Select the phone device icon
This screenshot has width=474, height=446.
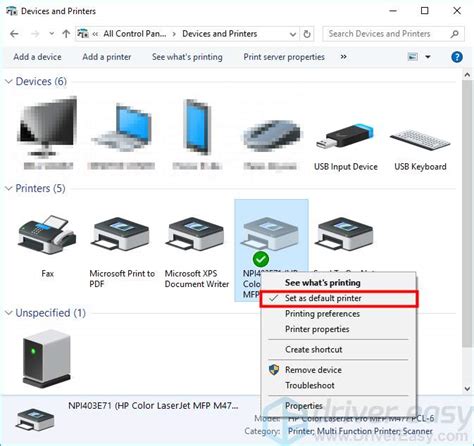197,127
